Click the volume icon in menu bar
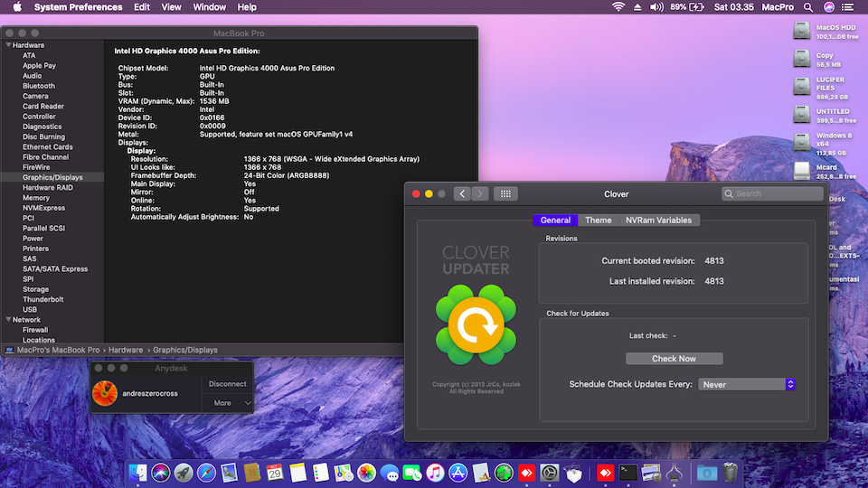The width and height of the screenshot is (868, 488). pyautogui.click(x=656, y=7)
